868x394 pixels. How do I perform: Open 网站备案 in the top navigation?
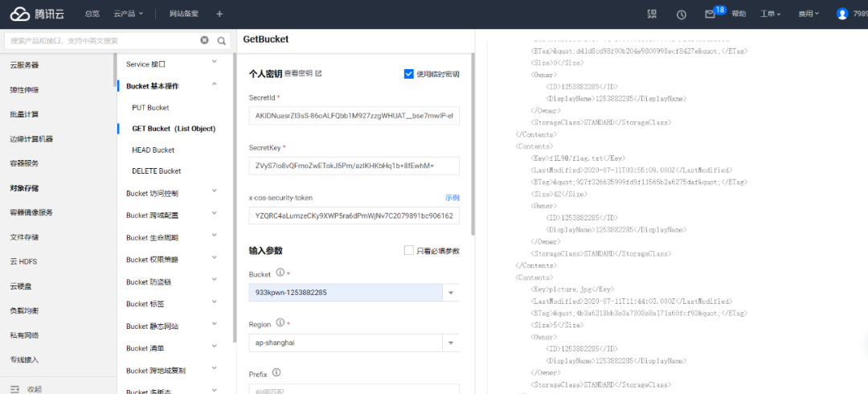(184, 14)
